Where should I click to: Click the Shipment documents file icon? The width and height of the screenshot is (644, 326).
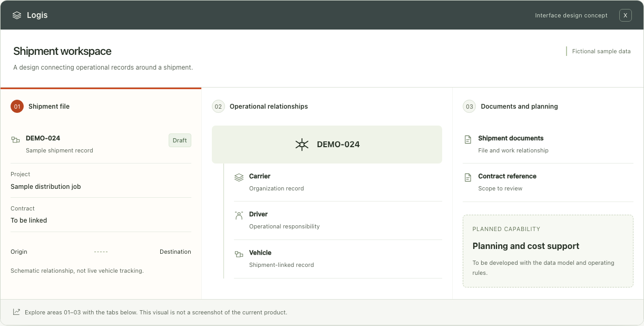(467, 140)
